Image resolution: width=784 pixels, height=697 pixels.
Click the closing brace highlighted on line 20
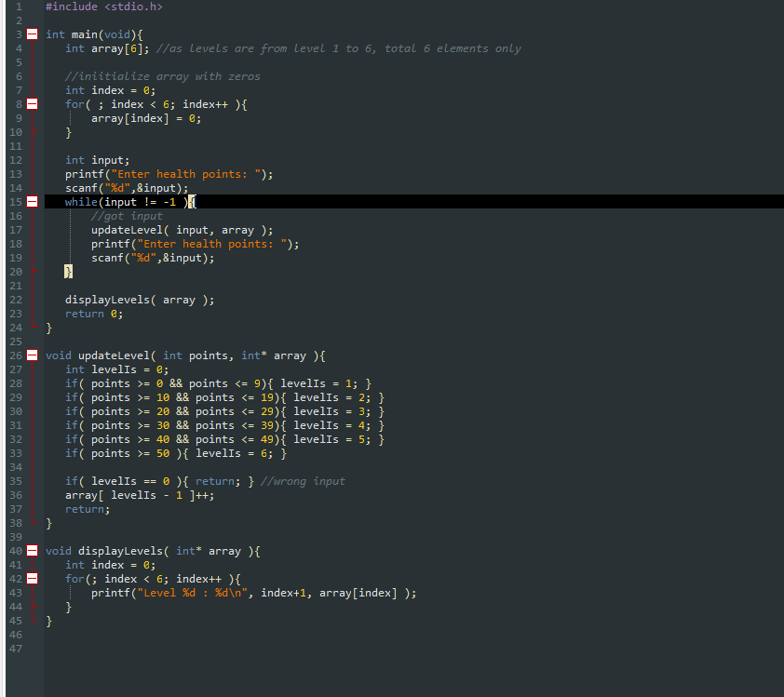click(66, 272)
